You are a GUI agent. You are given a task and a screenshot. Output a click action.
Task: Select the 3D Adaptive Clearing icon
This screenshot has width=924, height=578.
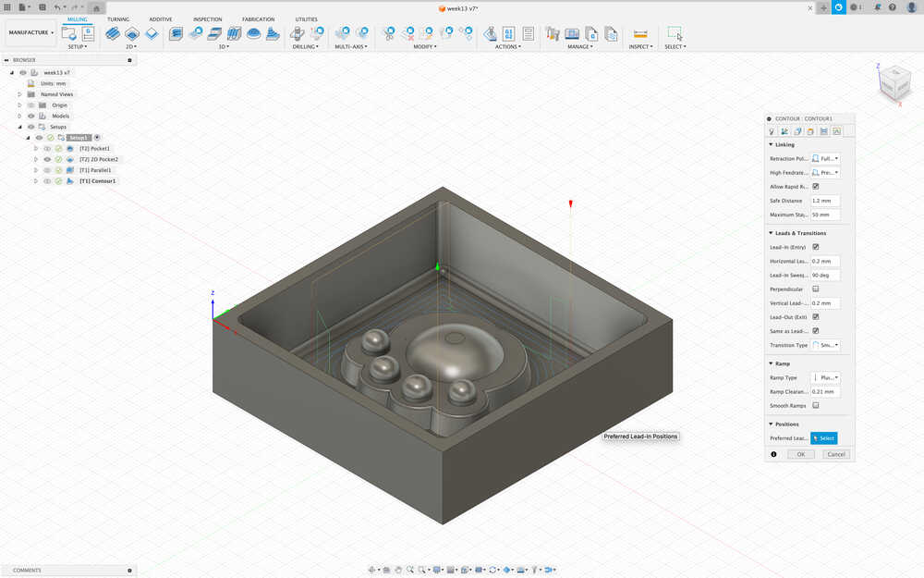[176, 33]
